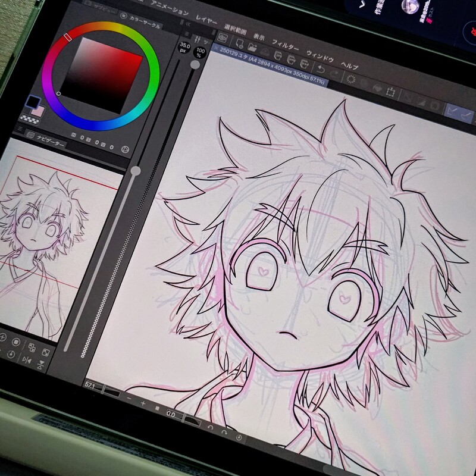476x476 pixels.
Task: Switch to the カラーサークル tab
Action: click(x=140, y=21)
